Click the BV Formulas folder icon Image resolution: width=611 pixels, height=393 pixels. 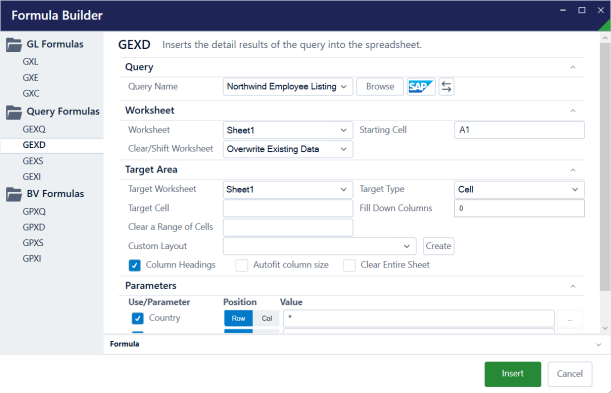click(14, 194)
